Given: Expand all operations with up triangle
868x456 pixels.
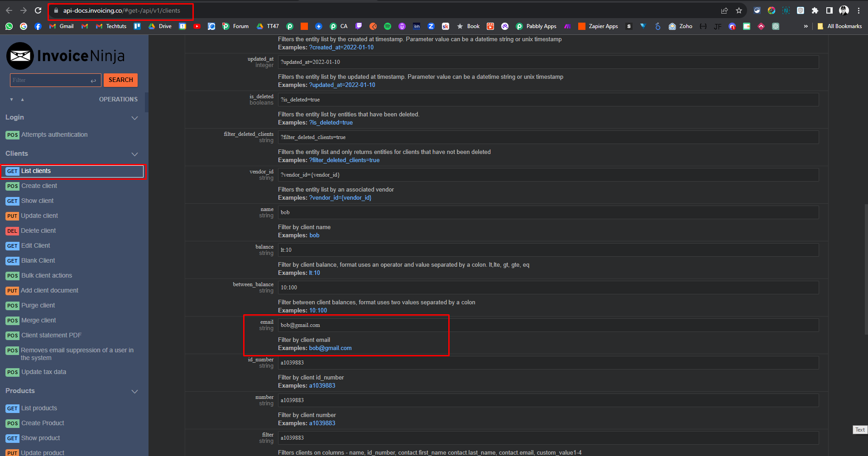Looking at the screenshot, I should (22, 99).
